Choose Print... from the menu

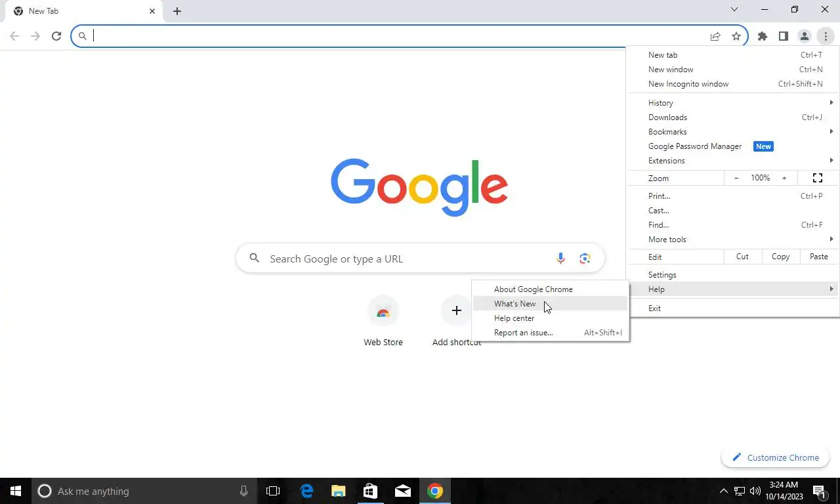pos(732,196)
